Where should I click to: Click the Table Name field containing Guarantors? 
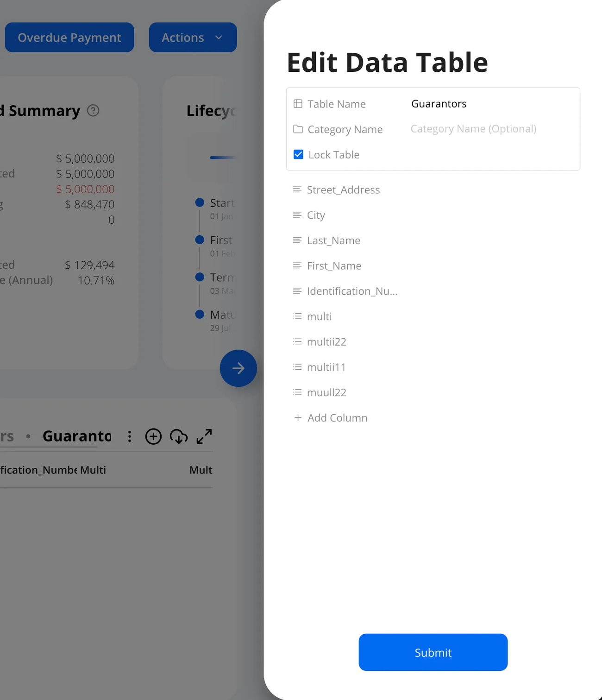pyautogui.click(x=492, y=104)
